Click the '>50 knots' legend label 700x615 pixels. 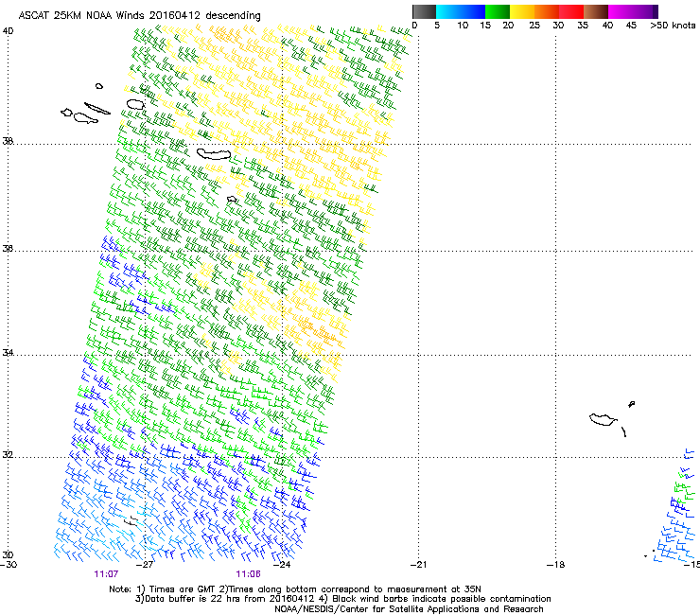[673, 25]
